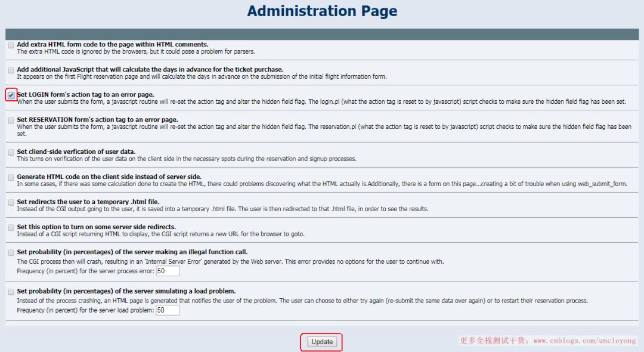Uncheck 'Set LOGIN form's action tag' checkbox
Viewport: 644px width, 352px height.
click(11, 95)
